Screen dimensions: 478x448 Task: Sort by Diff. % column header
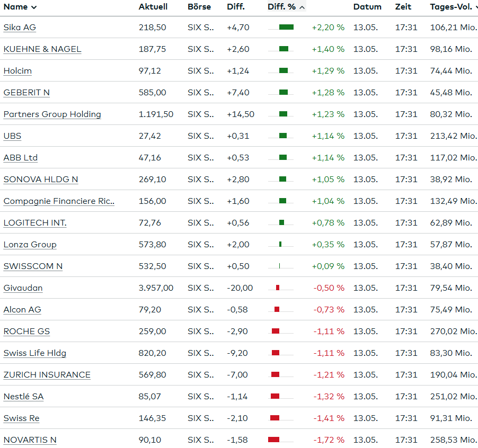coord(286,7)
